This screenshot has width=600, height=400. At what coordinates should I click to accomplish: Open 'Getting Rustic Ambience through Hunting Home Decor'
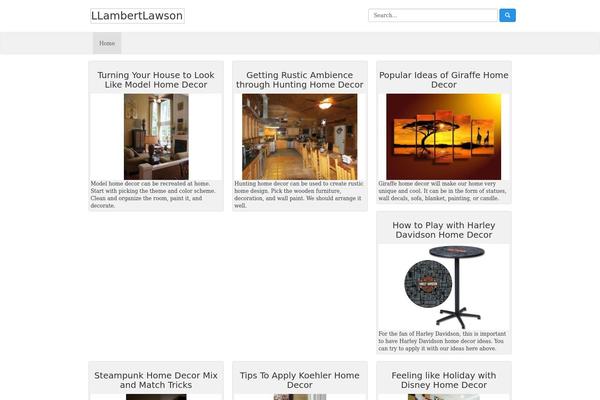pyautogui.click(x=300, y=80)
